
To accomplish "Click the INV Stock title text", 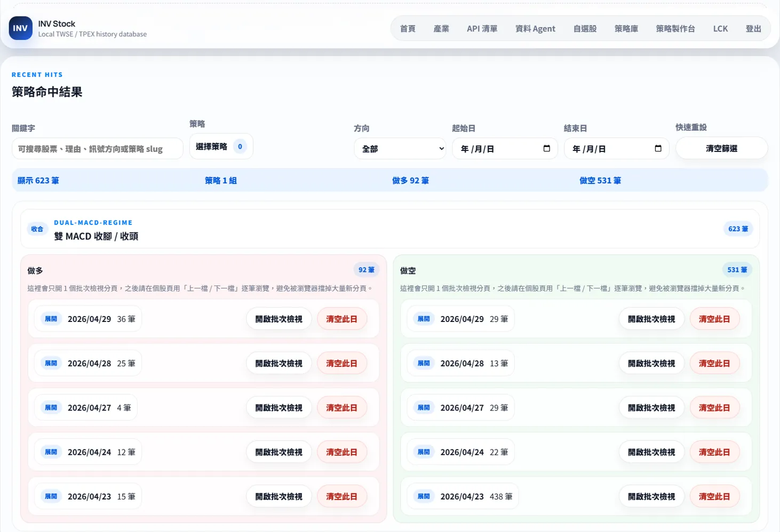I will [x=57, y=24].
